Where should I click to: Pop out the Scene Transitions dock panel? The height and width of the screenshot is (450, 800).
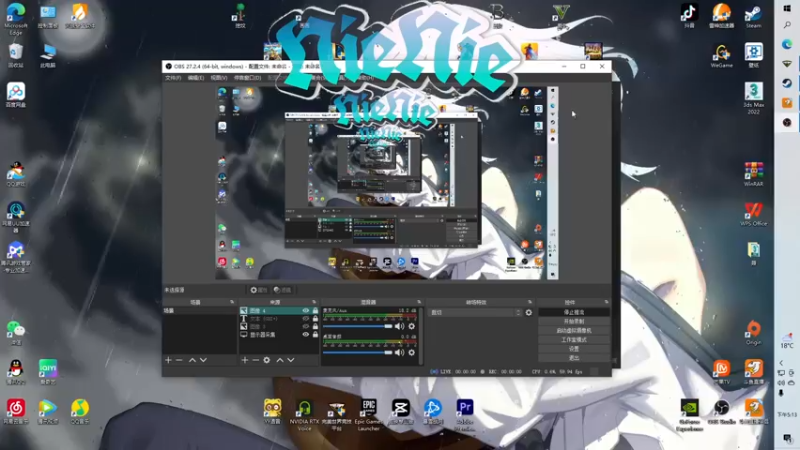coord(530,302)
